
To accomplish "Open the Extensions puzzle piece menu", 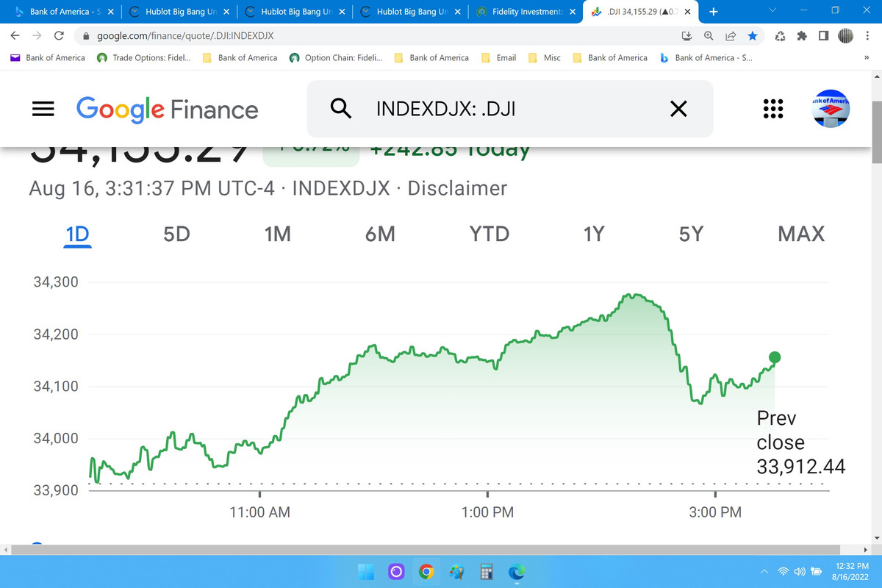I will click(x=802, y=35).
